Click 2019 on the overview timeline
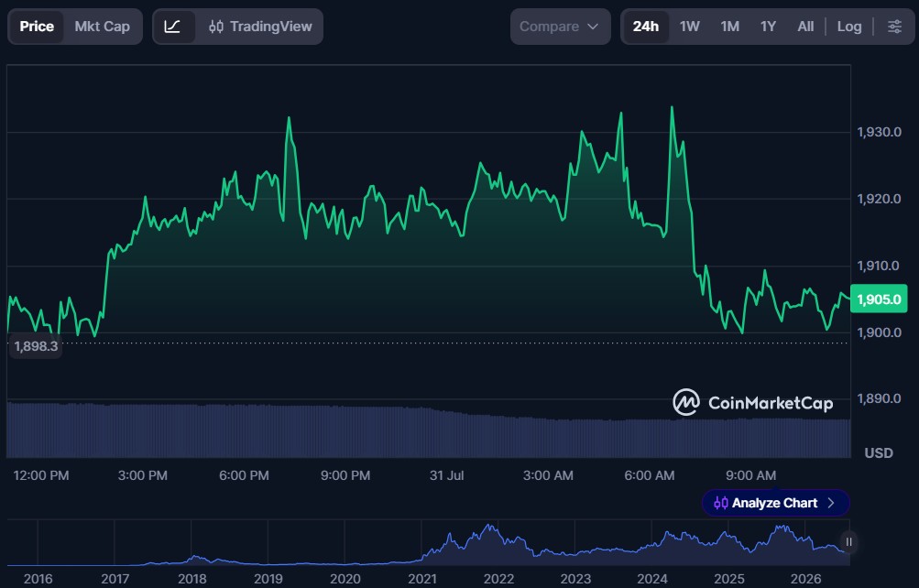 268,579
